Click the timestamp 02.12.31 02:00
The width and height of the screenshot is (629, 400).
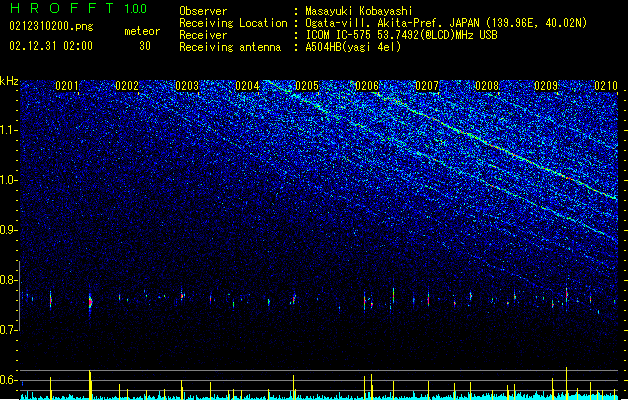point(51,45)
